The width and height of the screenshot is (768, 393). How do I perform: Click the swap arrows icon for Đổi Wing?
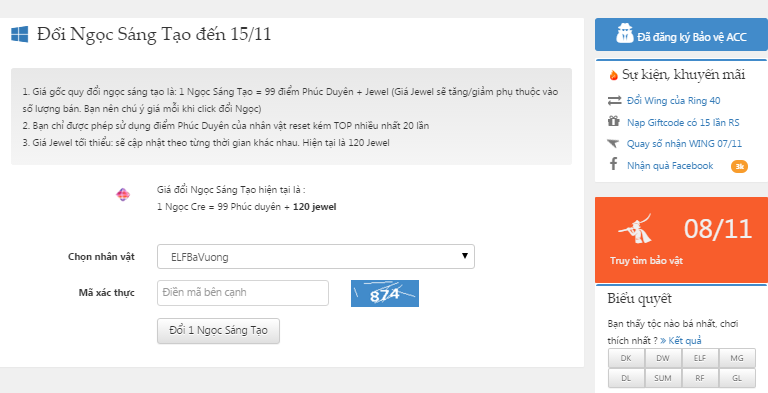pyautogui.click(x=614, y=100)
